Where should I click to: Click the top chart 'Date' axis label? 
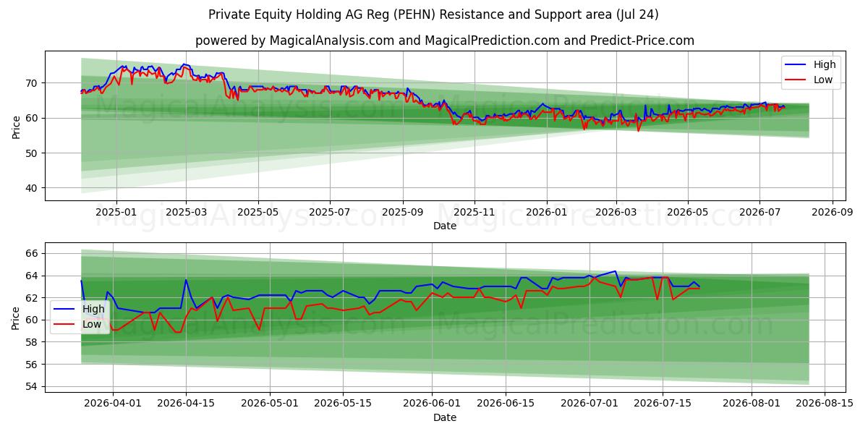pyautogui.click(x=444, y=226)
